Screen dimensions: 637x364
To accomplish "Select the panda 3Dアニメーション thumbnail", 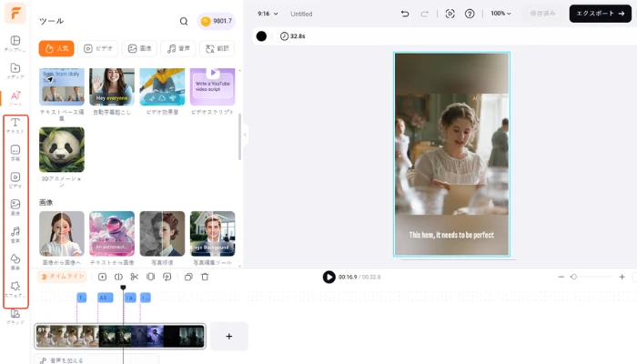I will click(62, 149).
